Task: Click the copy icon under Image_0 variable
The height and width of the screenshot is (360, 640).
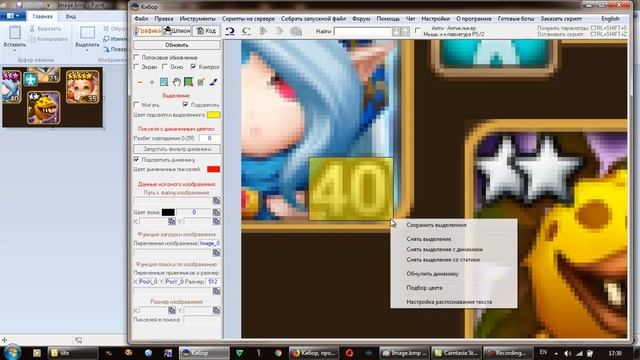Action: coord(216,253)
